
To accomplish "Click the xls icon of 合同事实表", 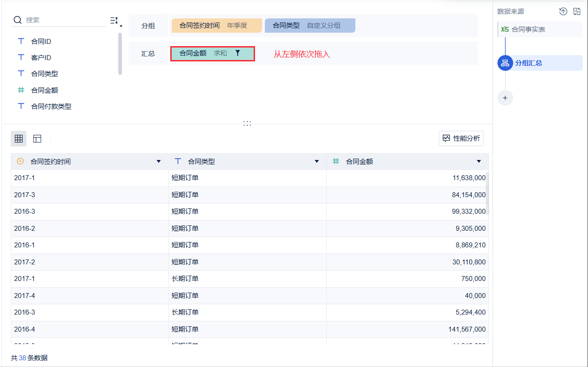I will tap(505, 29).
